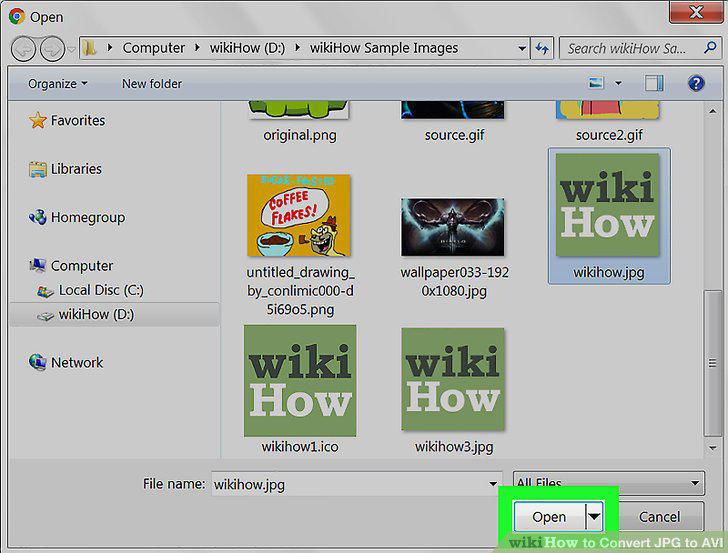Select the original.png file name
This screenshot has width=728, height=553.
pyautogui.click(x=300, y=135)
